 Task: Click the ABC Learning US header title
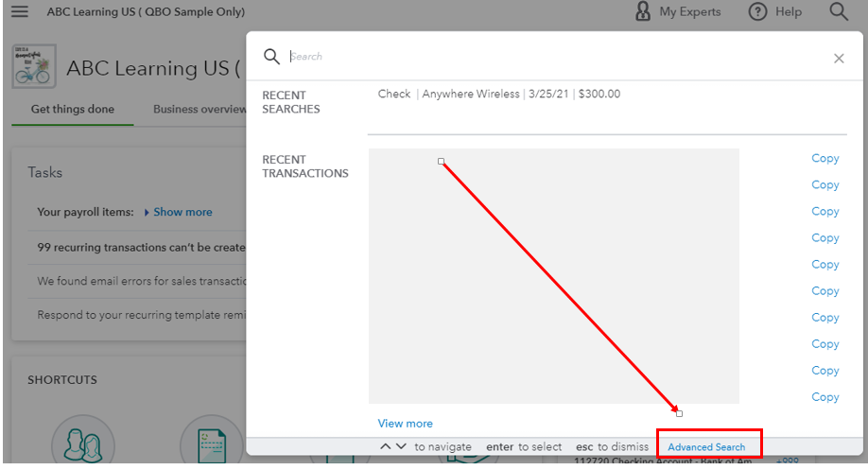point(146,11)
